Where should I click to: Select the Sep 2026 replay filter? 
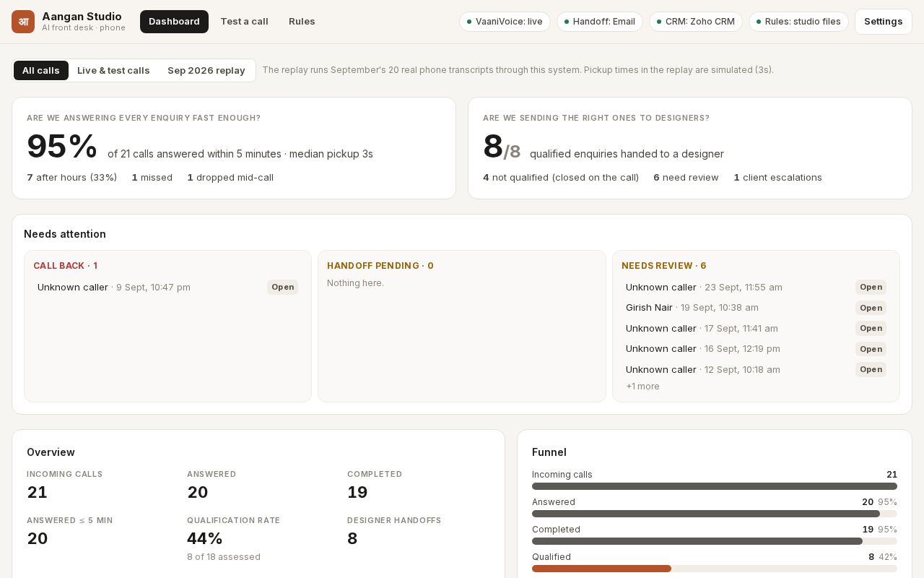[x=206, y=70]
